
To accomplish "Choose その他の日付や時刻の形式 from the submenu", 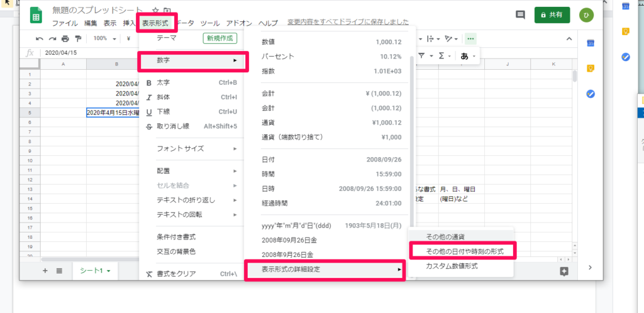I will click(462, 251).
